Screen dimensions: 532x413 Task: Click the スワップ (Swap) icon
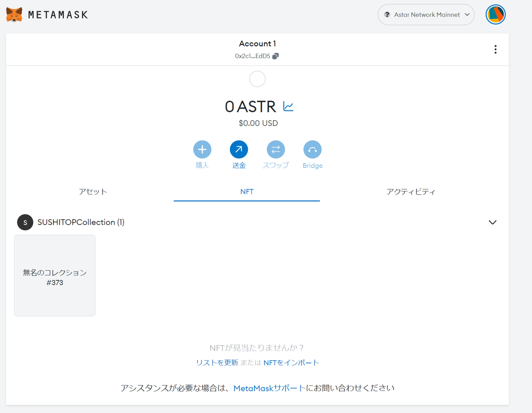click(276, 149)
